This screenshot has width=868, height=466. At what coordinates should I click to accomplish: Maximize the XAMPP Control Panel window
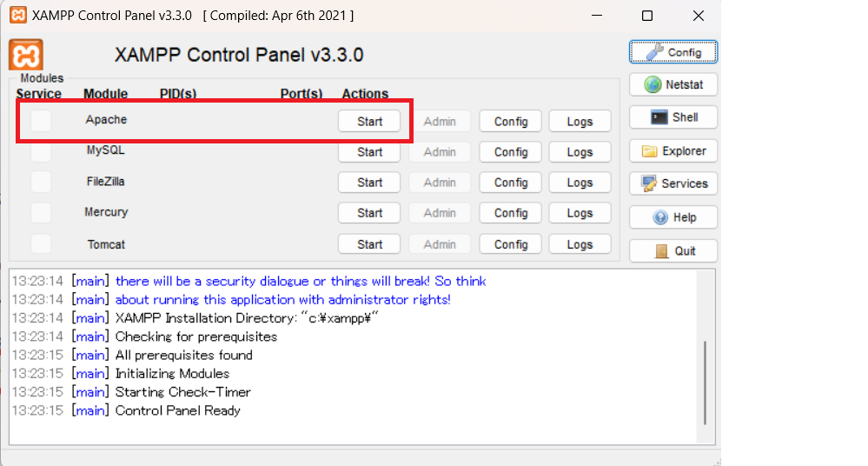coord(647,16)
